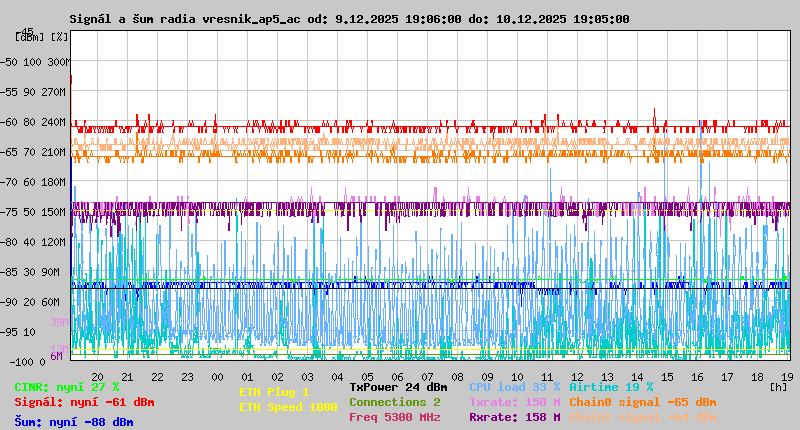Click the purple Rxrate legend entry
The height and width of the screenshot is (430, 800).
coord(515,417)
